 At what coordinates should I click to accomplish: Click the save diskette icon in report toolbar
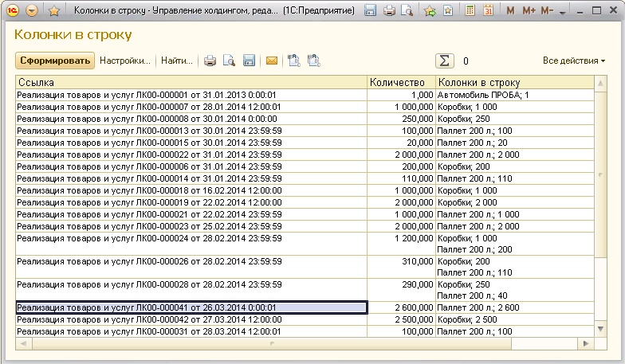[x=249, y=61]
